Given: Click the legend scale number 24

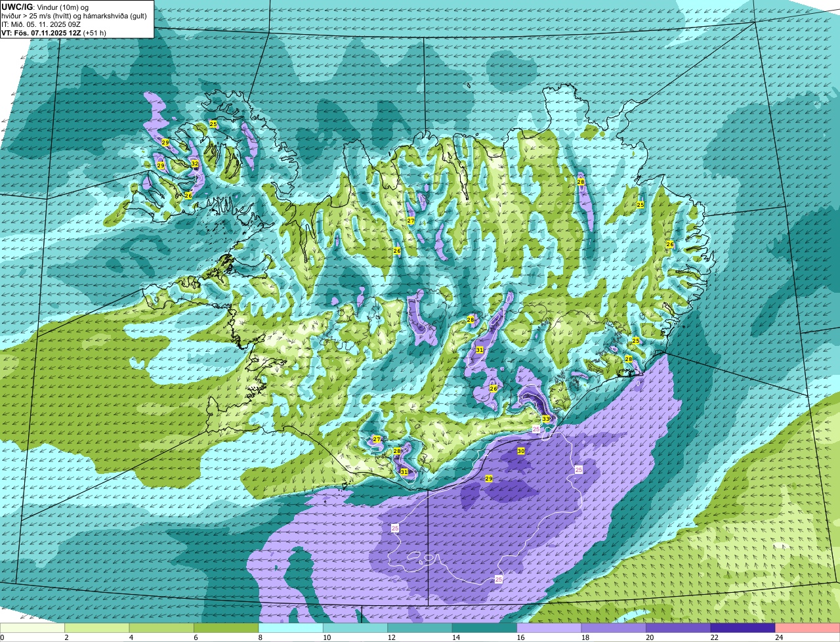Looking at the screenshot, I should point(778,637).
